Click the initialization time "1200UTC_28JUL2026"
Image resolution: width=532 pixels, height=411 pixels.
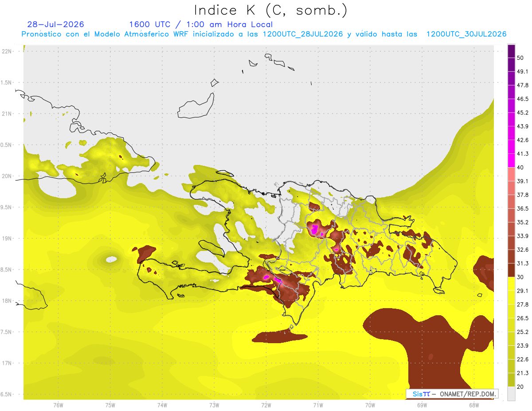tap(303, 34)
